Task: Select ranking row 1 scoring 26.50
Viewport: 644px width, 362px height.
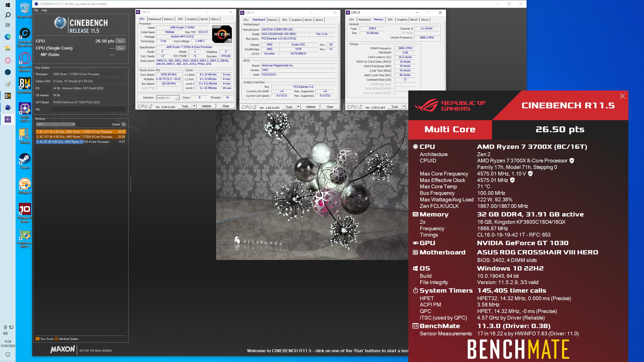Action: (x=81, y=132)
